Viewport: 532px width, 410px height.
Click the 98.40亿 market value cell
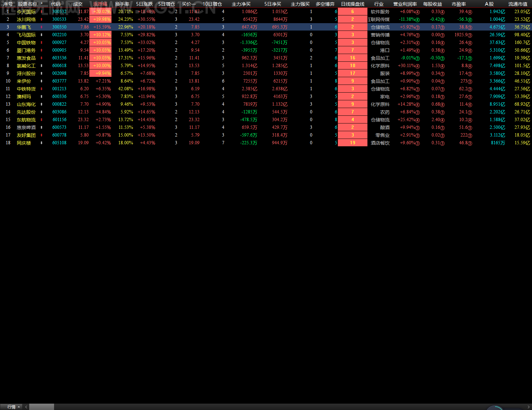click(x=522, y=35)
